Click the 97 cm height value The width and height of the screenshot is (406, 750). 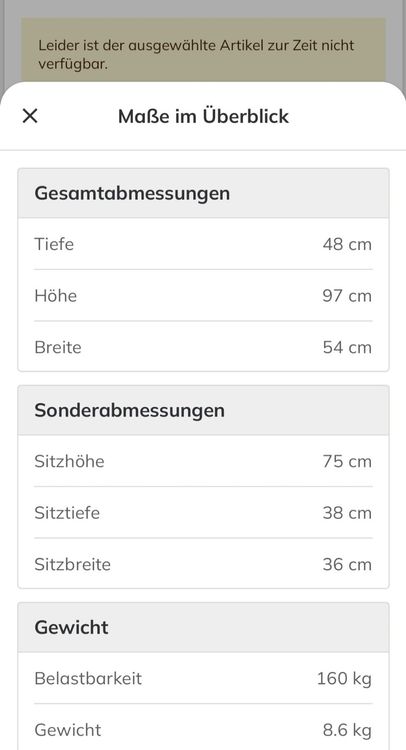[347, 296]
